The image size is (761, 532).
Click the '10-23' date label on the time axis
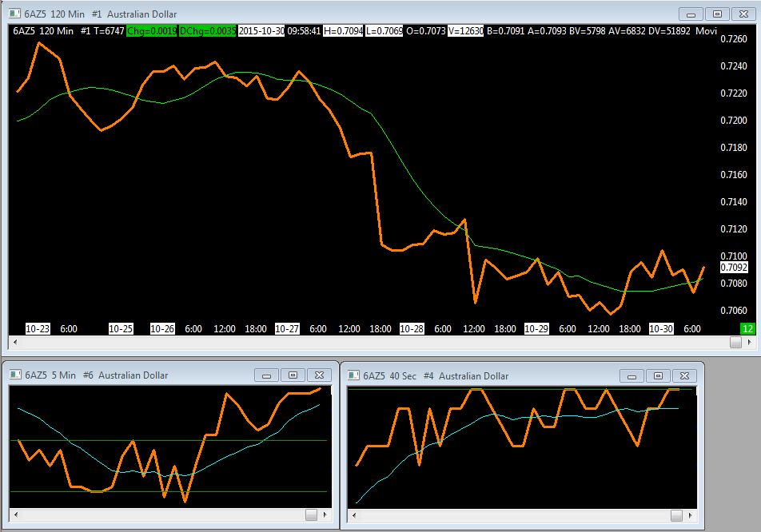[38, 329]
